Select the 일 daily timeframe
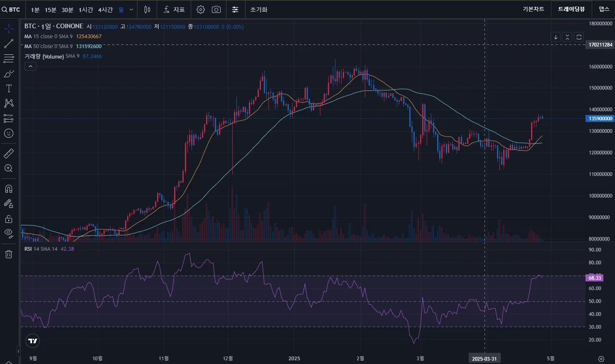615x364 pixels. 121,10
